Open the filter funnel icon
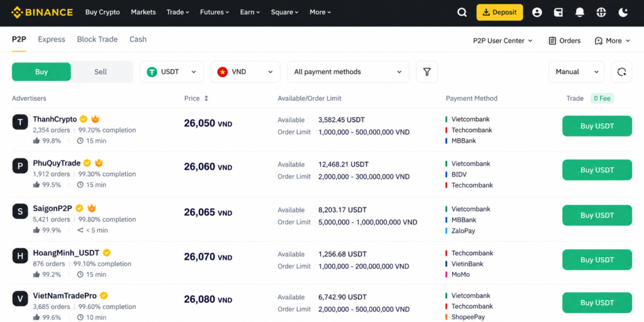644x322 pixels. click(427, 72)
